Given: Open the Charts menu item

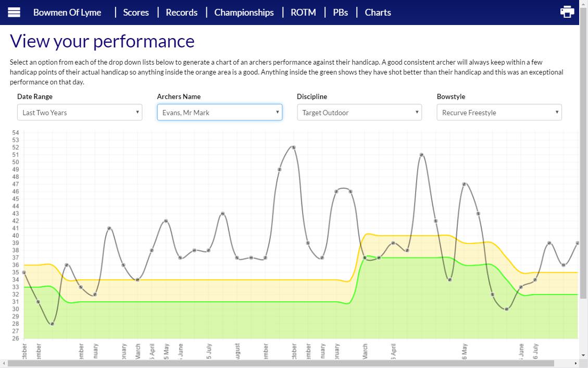Looking at the screenshot, I should tap(378, 13).
